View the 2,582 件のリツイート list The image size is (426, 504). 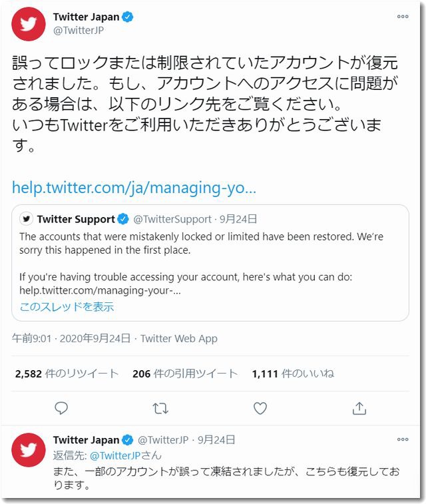67,374
